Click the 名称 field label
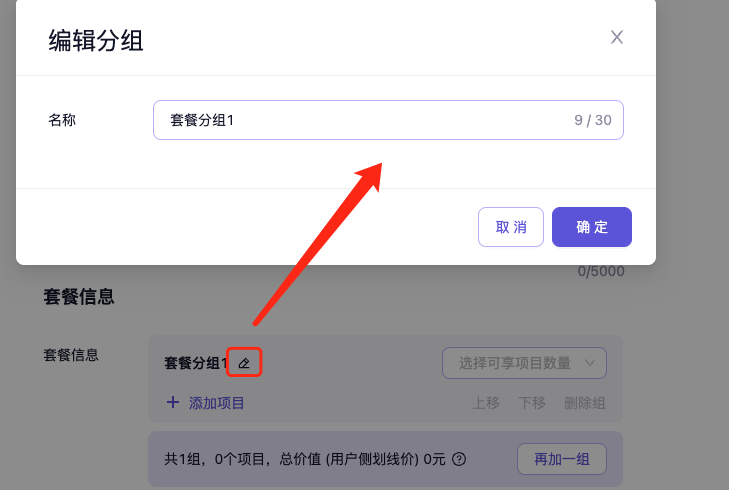This screenshot has width=729, height=490. coord(63,120)
